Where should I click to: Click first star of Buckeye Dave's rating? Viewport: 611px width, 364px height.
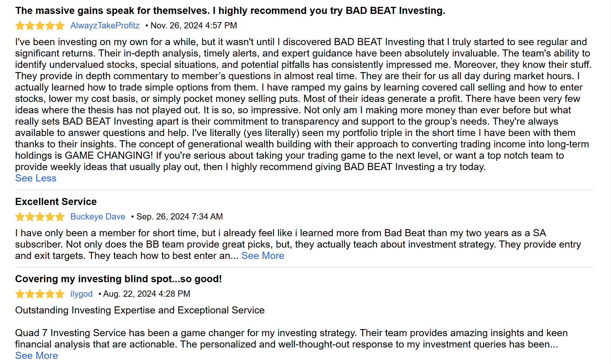pyautogui.click(x=20, y=217)
